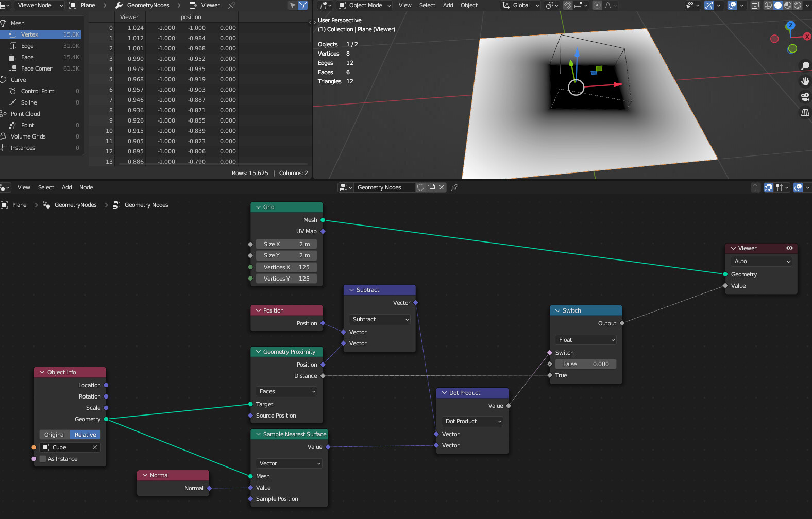Open the viewport Select menu

coord(427,5)
